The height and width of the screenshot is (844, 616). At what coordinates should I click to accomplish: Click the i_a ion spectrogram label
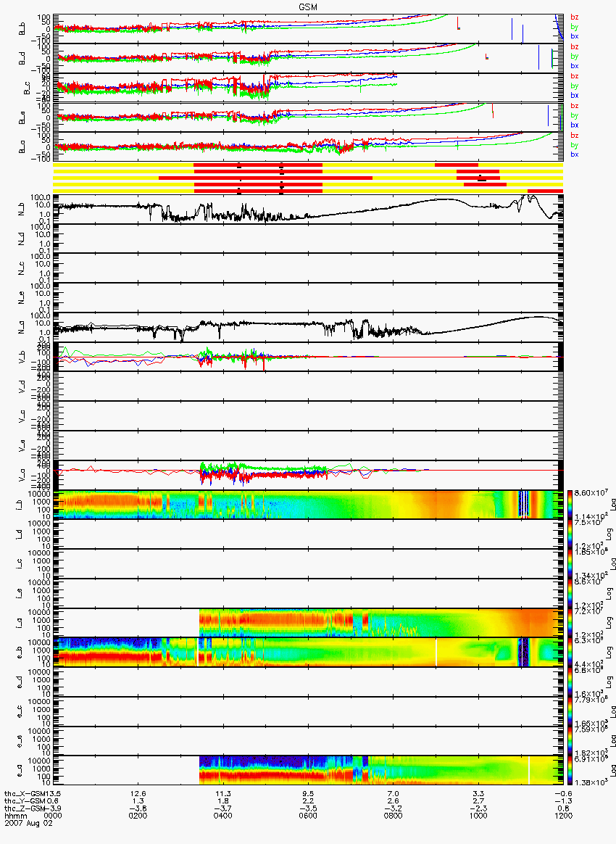[19, 623]
